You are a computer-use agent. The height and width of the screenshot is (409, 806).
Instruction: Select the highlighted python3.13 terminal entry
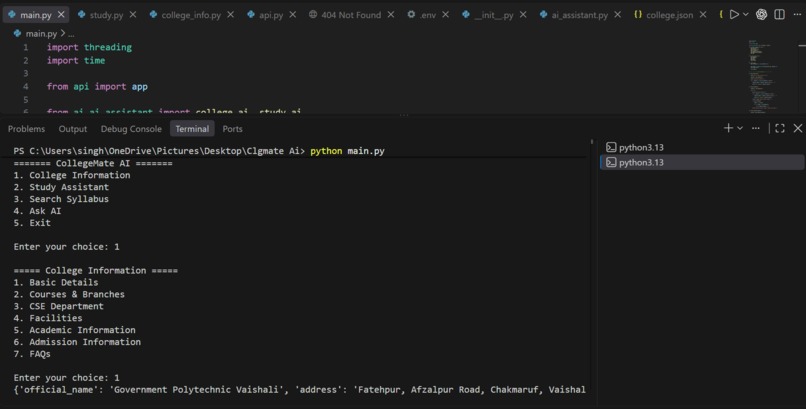click(702, 162)
